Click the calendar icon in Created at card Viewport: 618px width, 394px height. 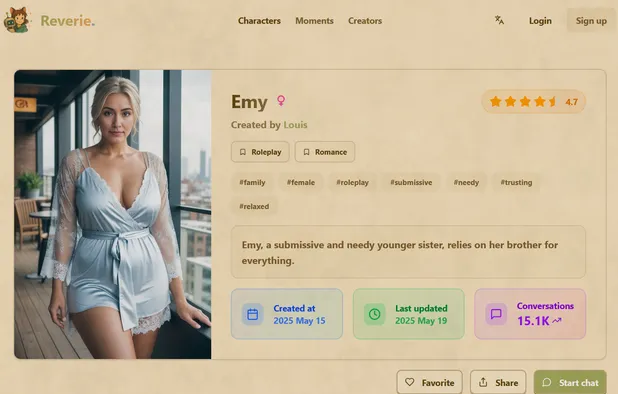click(253, 314)
